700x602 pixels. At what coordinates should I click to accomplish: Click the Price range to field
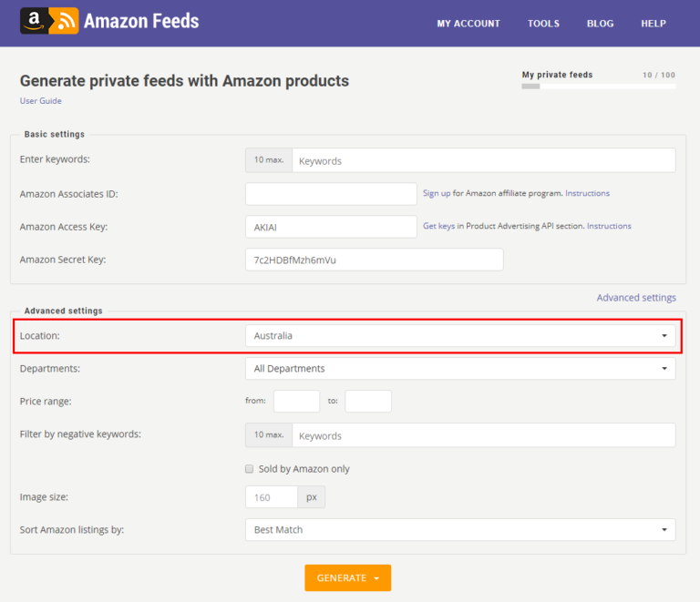pos(368,402)
